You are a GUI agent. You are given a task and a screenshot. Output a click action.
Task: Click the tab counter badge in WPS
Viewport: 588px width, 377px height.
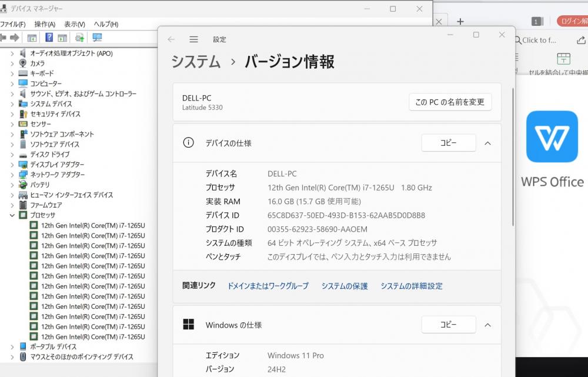[537, 22]
